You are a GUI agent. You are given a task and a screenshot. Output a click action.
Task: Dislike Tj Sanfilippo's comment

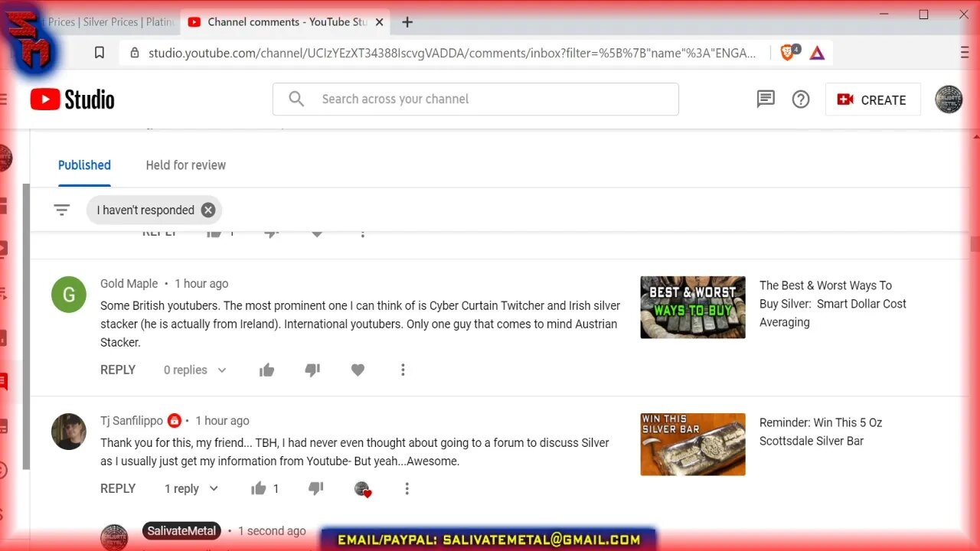click(315, 488)
